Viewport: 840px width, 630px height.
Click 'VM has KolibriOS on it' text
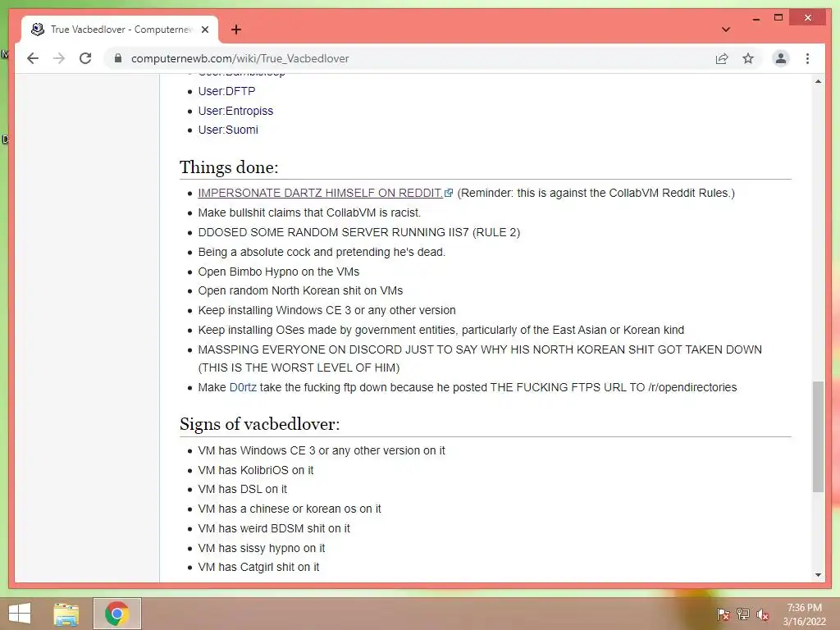click(256, 470)
